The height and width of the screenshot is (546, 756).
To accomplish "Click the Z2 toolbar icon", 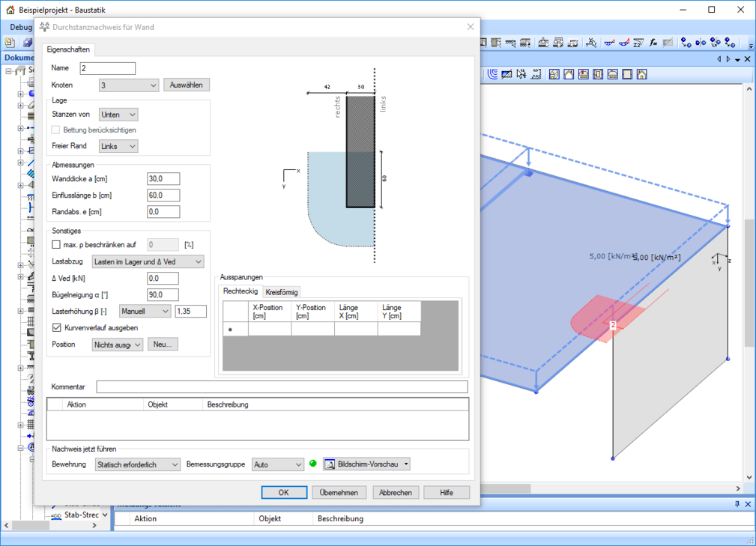I will pyautogui.click(x=638, y=43).
